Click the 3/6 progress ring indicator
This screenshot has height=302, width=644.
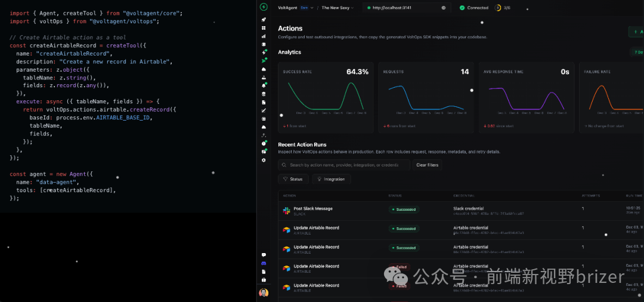pos(499,8)
